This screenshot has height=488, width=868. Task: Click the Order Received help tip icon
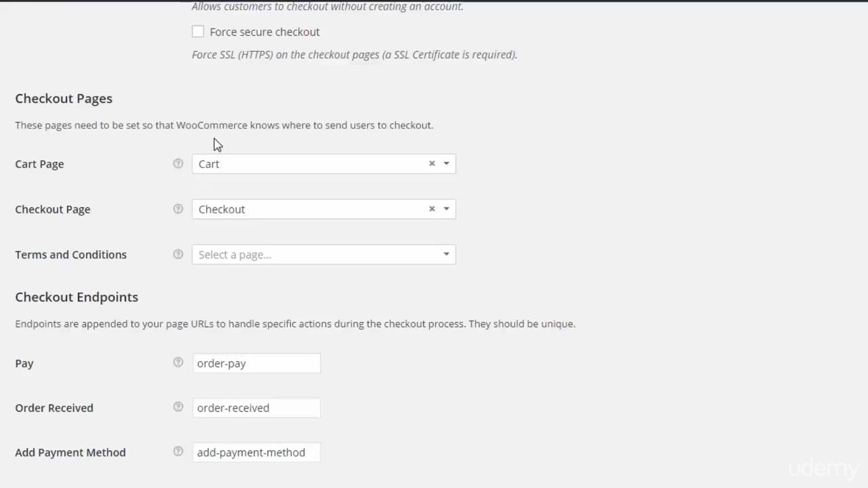[x=178, y=407]
